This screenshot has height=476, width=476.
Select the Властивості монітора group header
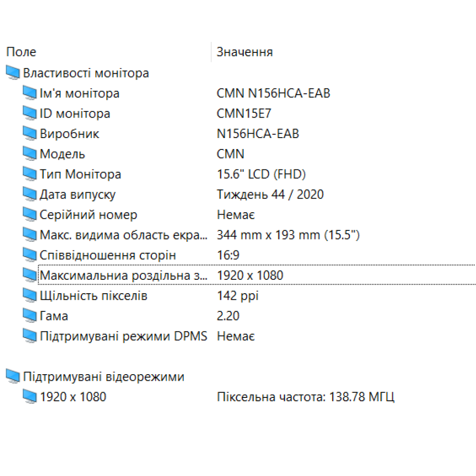(86, 73)
